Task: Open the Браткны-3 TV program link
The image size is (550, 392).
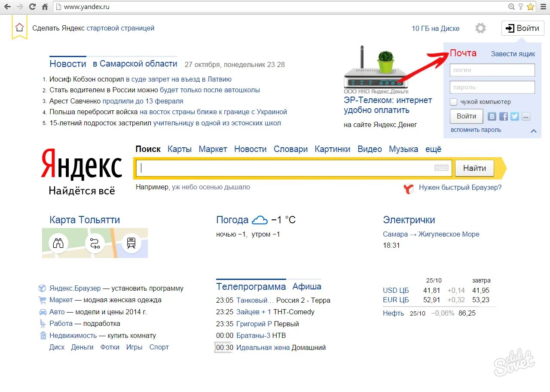Action: 254,336
